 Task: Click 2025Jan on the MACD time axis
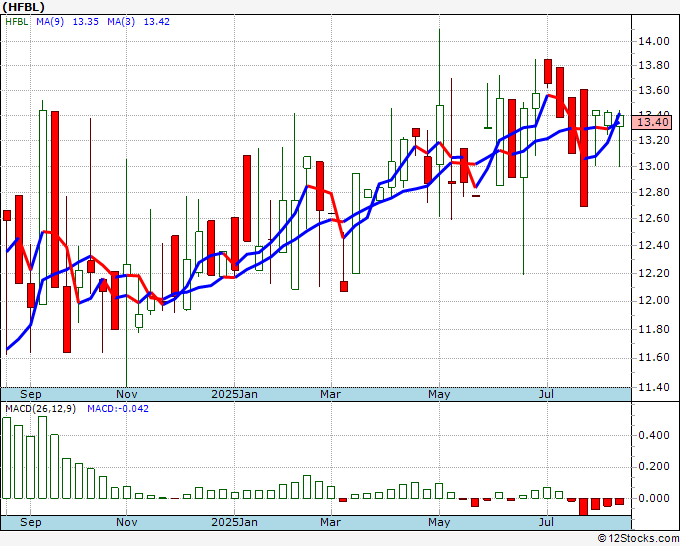point(234,522)
